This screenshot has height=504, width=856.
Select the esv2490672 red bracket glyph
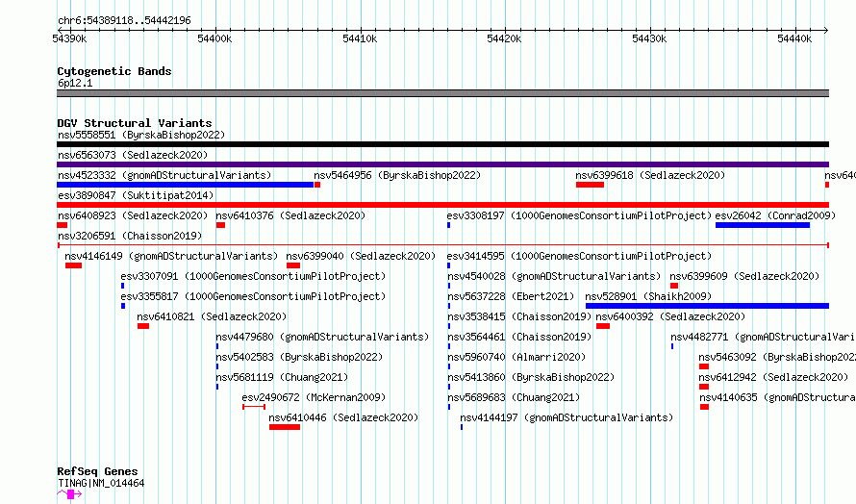[254, 407]
